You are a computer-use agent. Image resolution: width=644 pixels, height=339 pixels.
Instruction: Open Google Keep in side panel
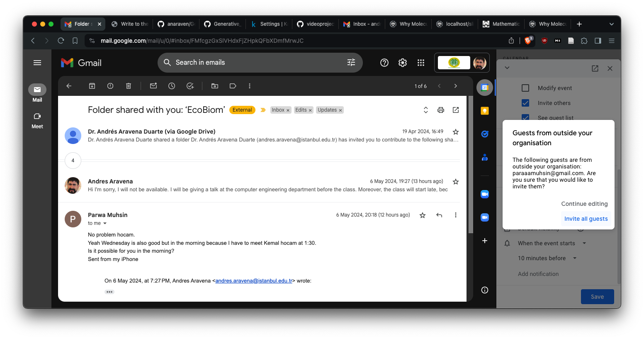(484, 111)
